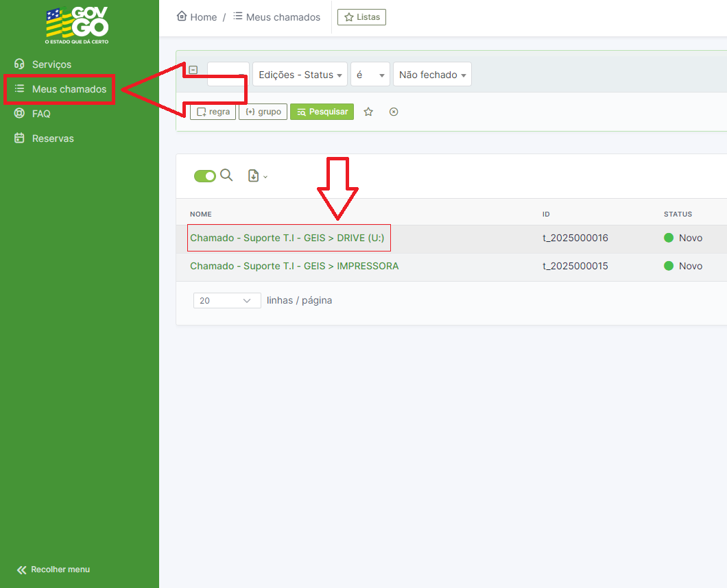
Task: Open the Não fechado value dropdown
Action: pyautogui.click(x=432, y=75)
